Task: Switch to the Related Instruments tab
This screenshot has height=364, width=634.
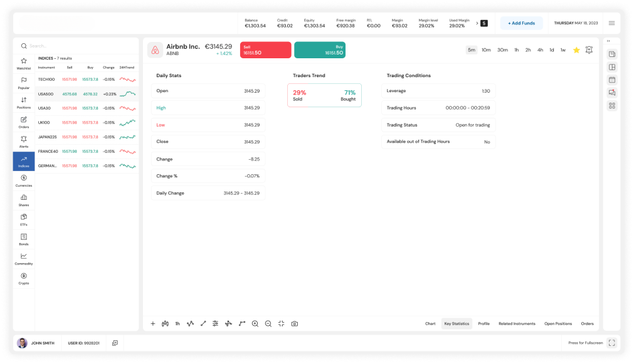Action: click(x=517, y=324)
